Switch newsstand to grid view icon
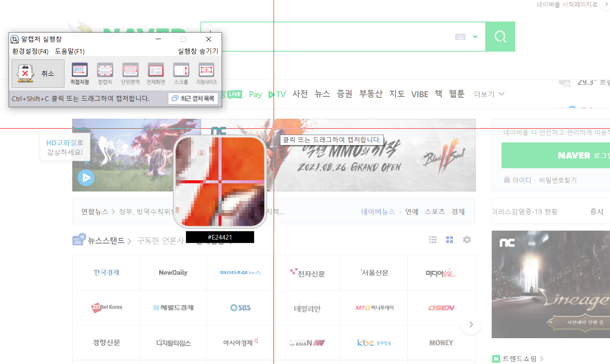610x364 pixels. (450, 240)
